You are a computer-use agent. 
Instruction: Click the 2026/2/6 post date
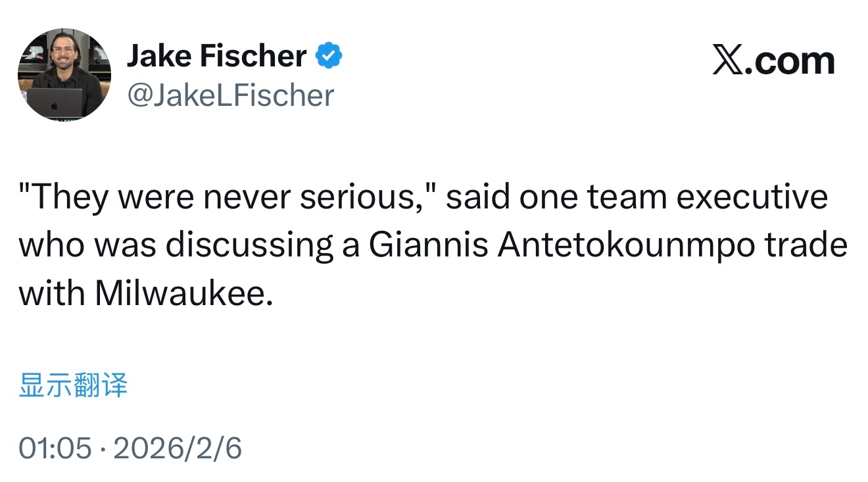tap(178, 448)
